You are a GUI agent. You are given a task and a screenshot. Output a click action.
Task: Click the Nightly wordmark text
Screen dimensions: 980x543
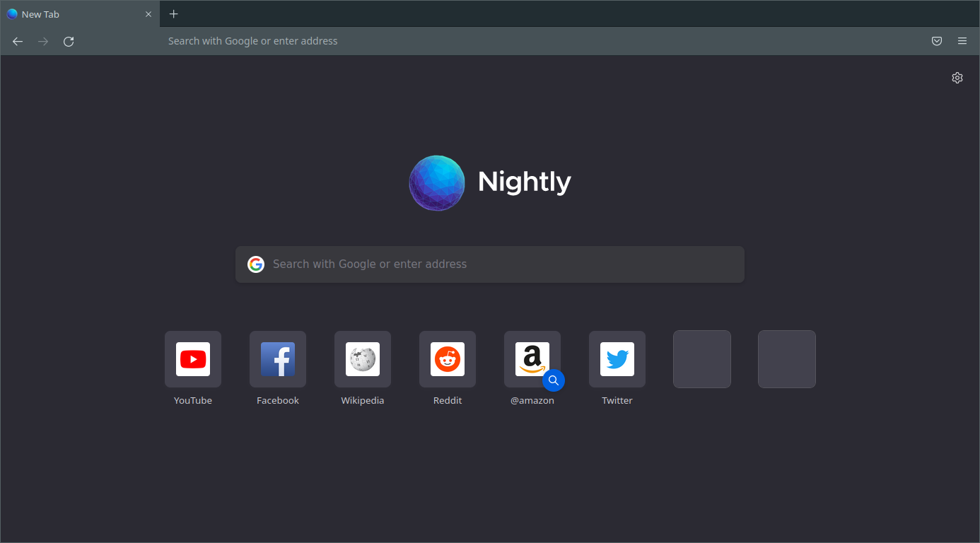pos(525,182)
